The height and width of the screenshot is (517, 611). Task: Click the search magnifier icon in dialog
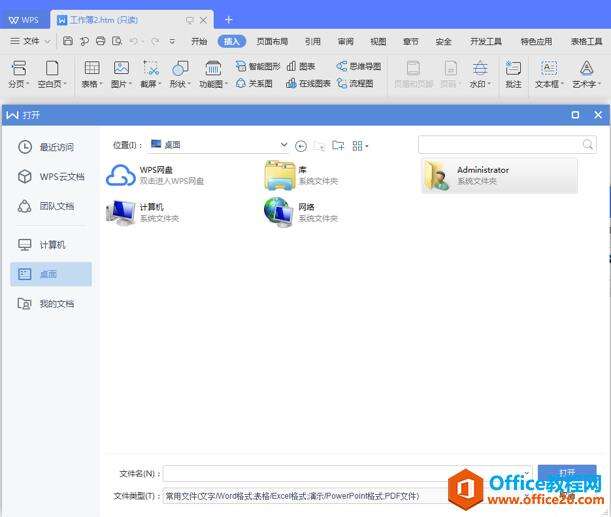pos(588,145)
